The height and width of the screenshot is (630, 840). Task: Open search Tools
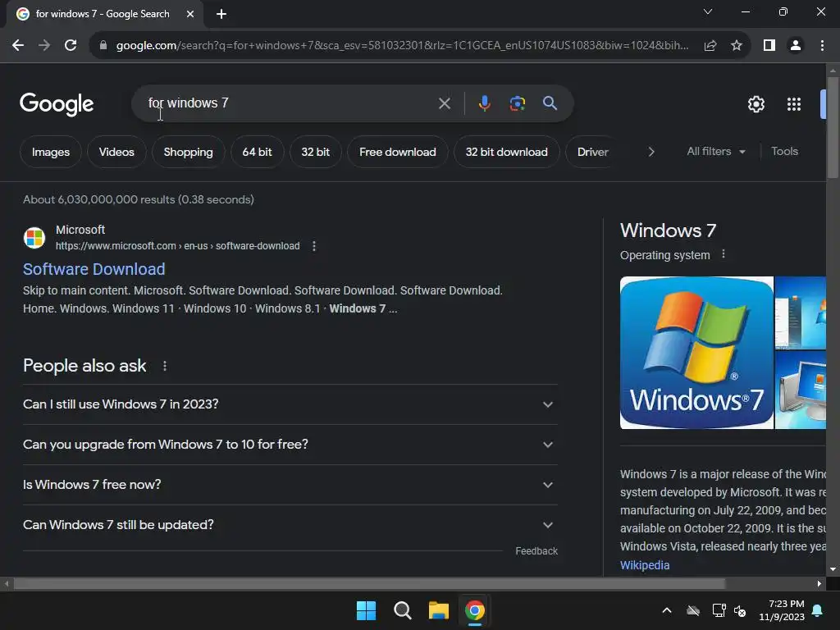point(784,152)
